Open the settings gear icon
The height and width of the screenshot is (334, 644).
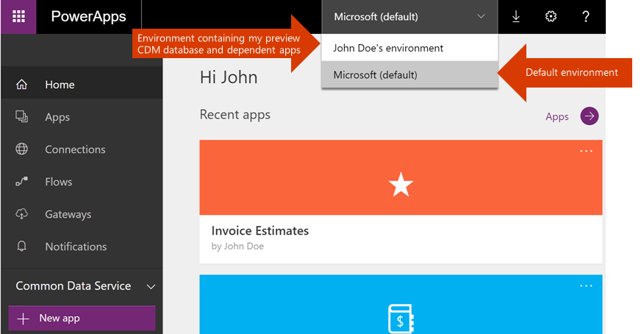[551, 16]
